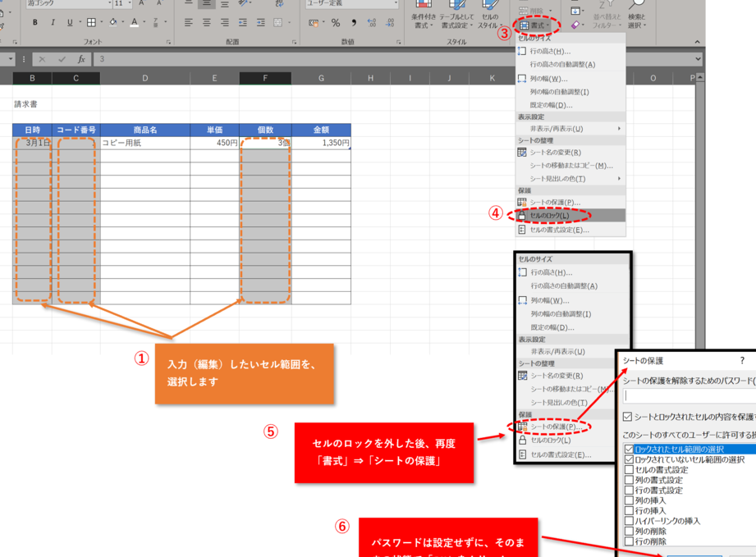The height and width of the screenshot is (557, 756).
Task: Align text right in the alignment group
Action: pyautogui.click(x=225, y=22)
